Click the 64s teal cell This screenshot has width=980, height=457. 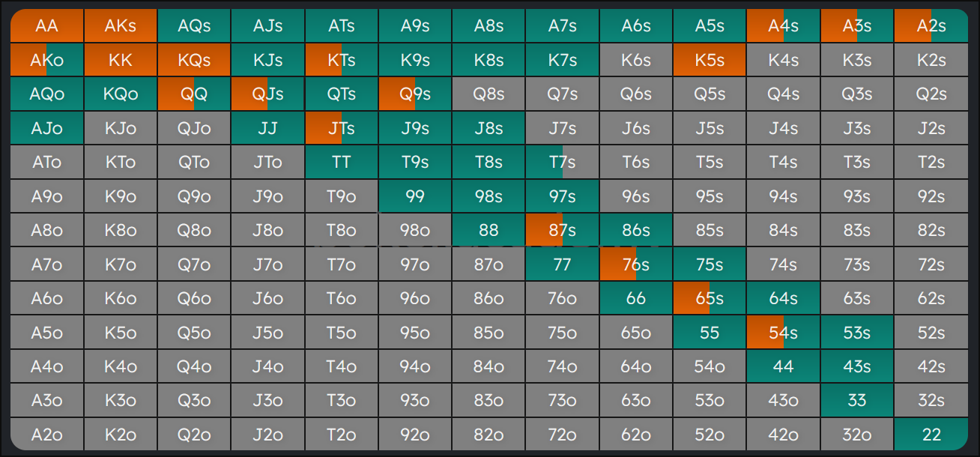coord(783,298)
